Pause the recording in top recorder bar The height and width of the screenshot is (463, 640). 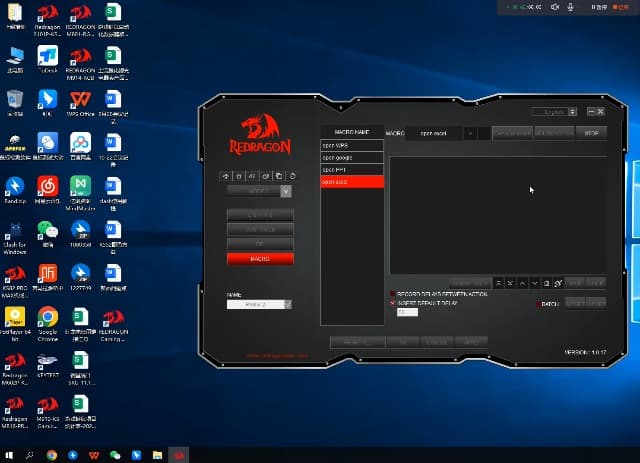[x=599, y=7]
